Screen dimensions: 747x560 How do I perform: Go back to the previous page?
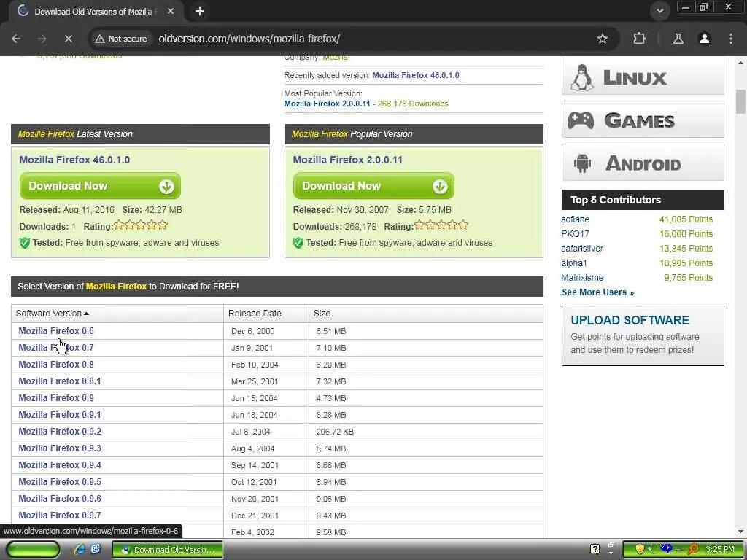[16, 39]
